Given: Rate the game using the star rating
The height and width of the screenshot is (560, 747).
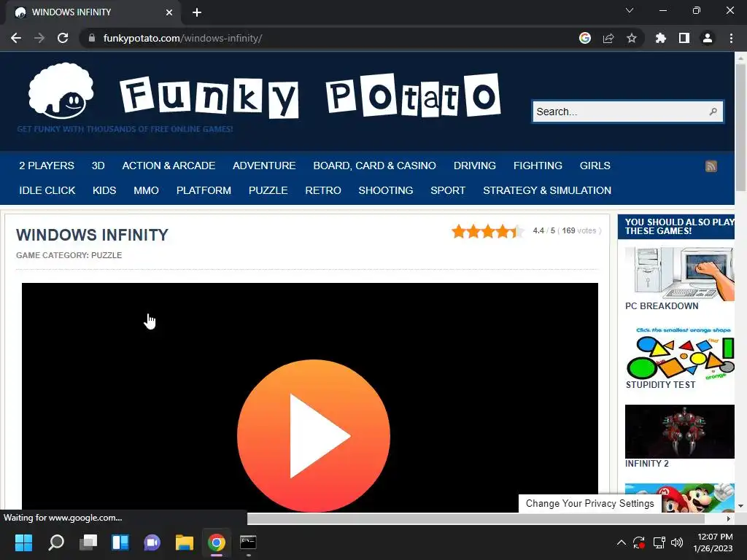Looking at the screenshot, I should pos(488,231).
